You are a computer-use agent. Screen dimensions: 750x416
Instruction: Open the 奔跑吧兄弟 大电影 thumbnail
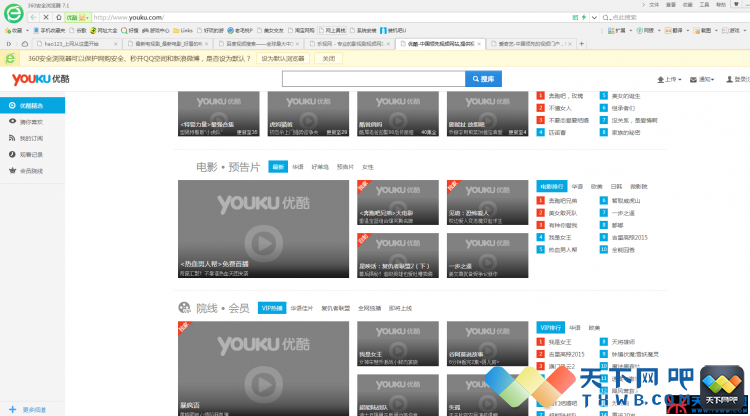[398, 202]
